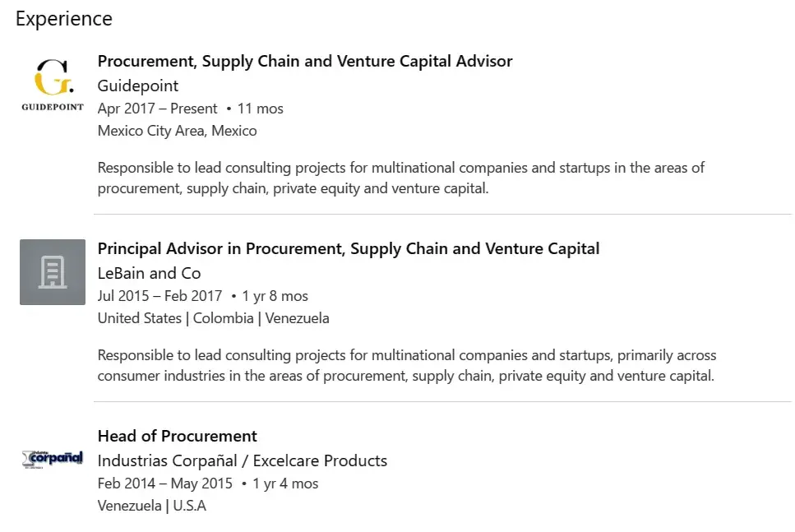Click the Venezuela | U.S.A location text
Screen dimensions: 795x532
tap(151, 506)
